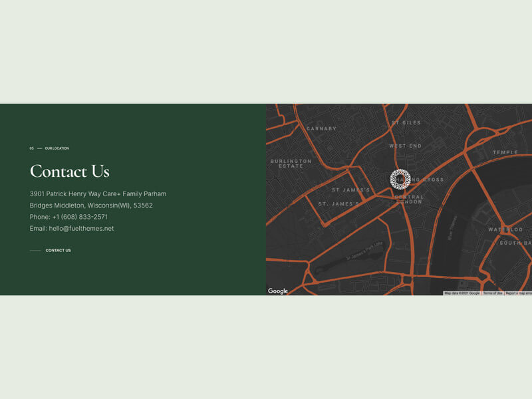Click the Google logo on the map

(278, 291)
